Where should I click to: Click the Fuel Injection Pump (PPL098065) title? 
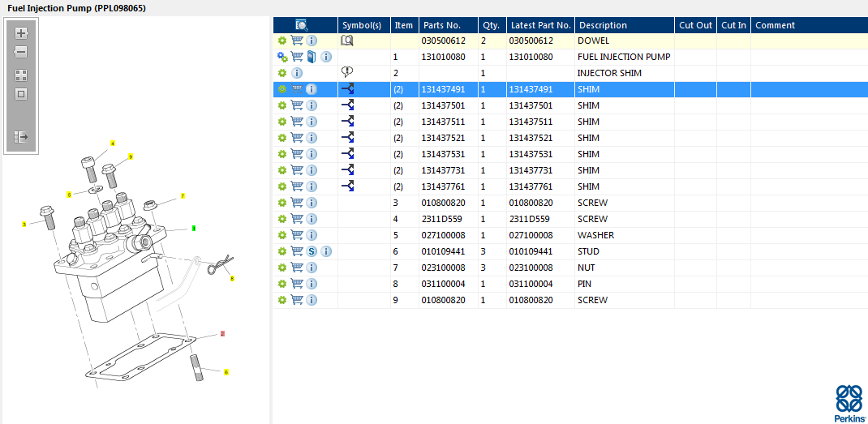[x=76, y=8]
